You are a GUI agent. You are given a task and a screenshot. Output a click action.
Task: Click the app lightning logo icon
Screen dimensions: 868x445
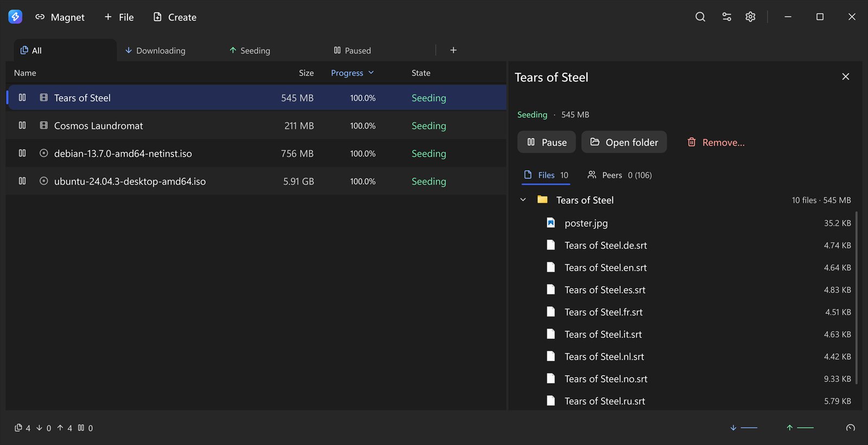click(15, 17)
